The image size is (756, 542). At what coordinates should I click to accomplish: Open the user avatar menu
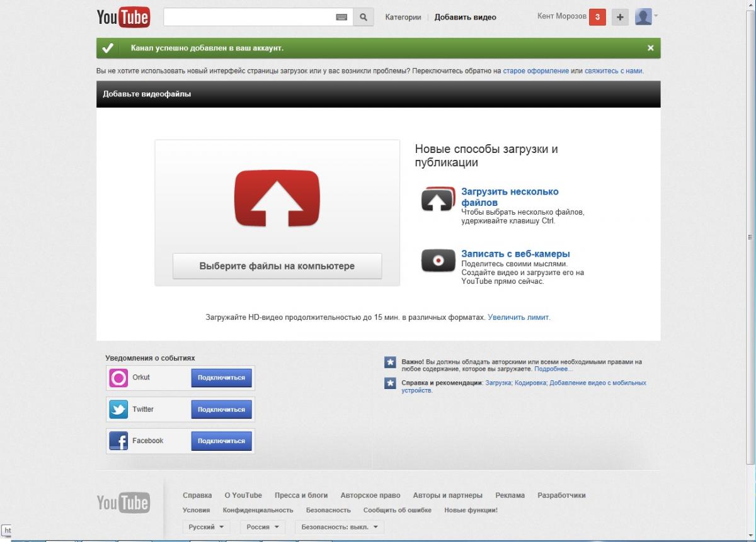[x=643, y=17]
